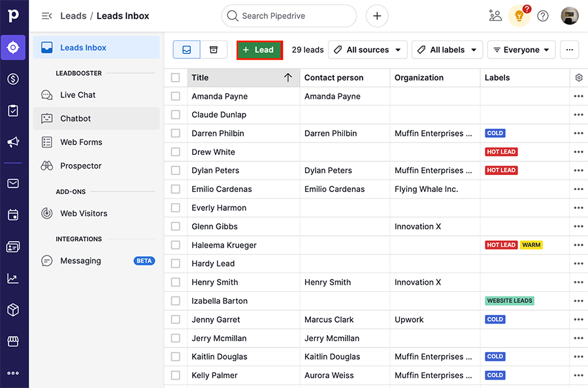The height and width of the screenshot is (388, 588).
Task: Open the Contacts icon in the sidebar
Action: 14,246
